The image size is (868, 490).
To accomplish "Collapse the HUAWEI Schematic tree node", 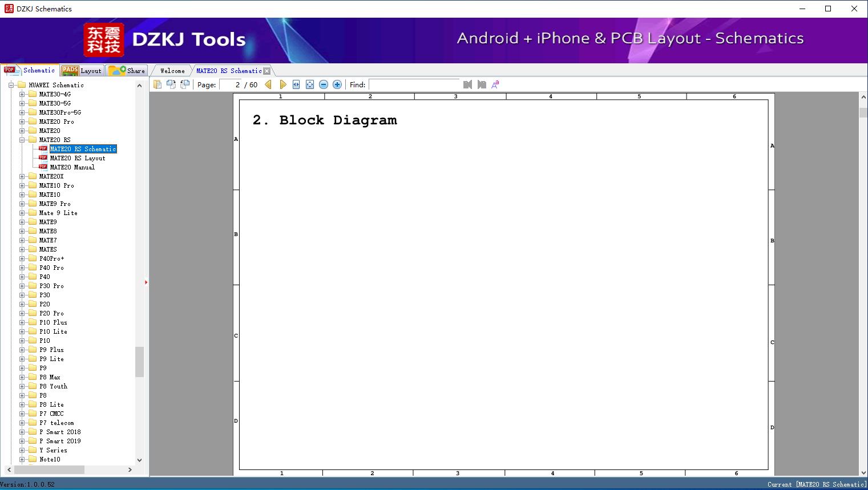I will [x=11, y=85].
